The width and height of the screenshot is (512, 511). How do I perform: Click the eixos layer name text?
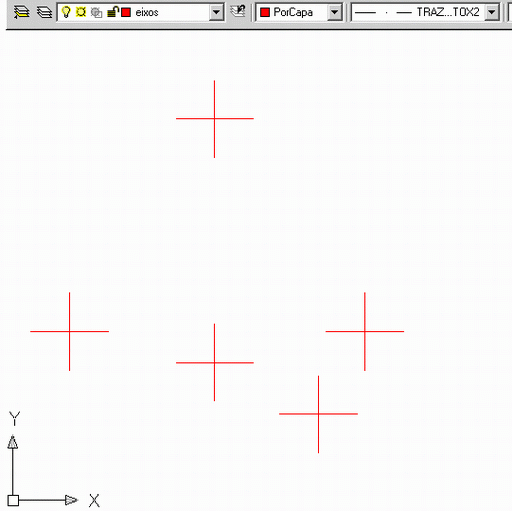[x=147, y=13]
